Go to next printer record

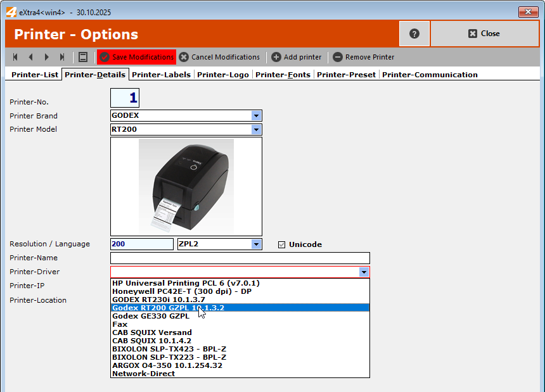point(46,57)
